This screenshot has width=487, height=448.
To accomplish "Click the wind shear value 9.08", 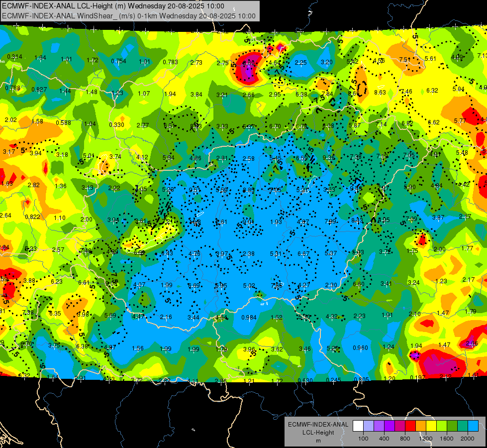I will pos(111,284).
